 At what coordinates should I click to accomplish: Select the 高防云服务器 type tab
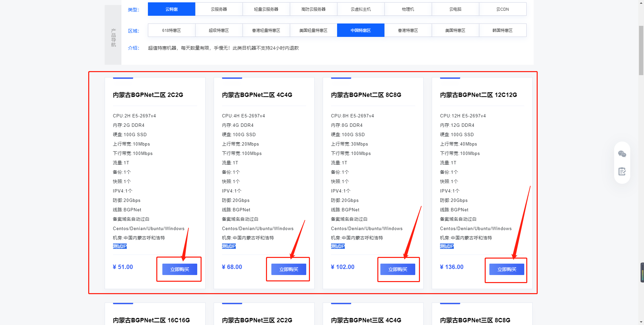coord(313,9)
